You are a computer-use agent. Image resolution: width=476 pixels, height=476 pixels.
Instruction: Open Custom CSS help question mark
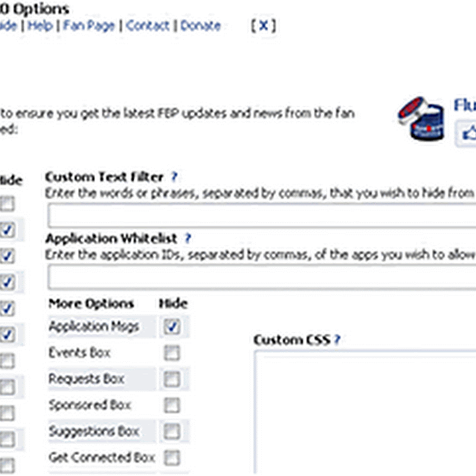tap(337, 340)
